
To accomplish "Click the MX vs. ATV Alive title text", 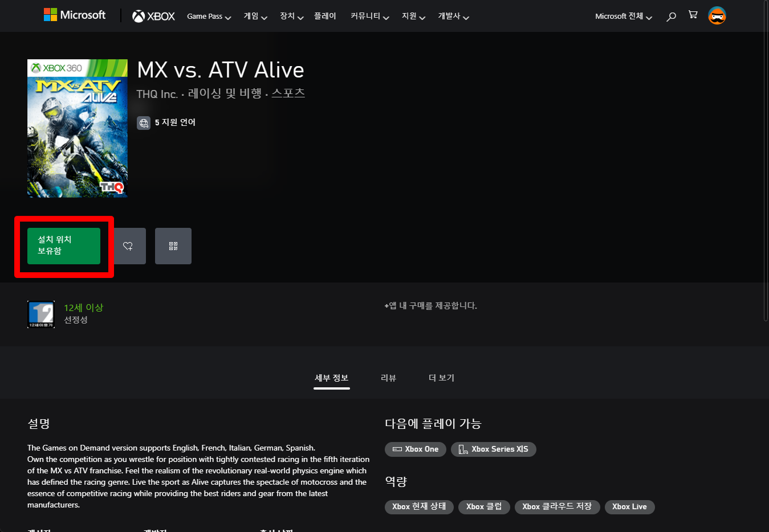I will pos(221,70).
